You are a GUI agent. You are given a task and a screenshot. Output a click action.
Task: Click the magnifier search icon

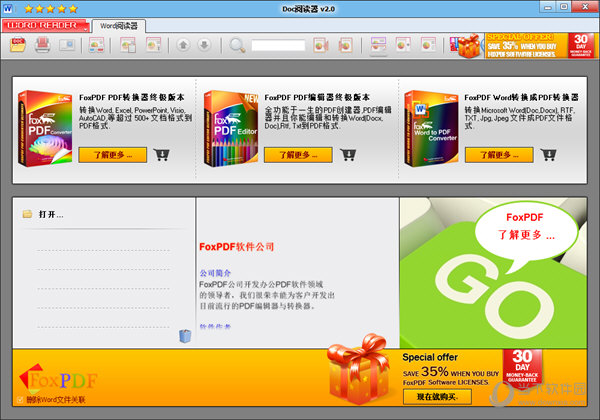[x=237, y=45]
